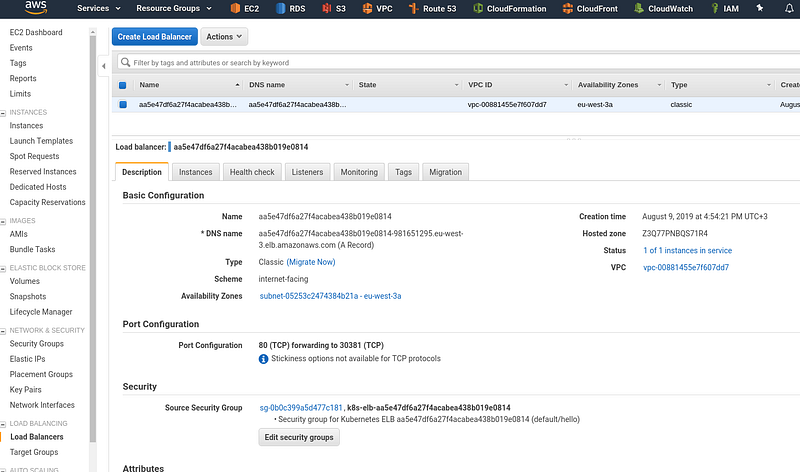This screenshot has width=800, height=472.
Task: Switch to the Instances tab
Action: click(x=195, y=172)
